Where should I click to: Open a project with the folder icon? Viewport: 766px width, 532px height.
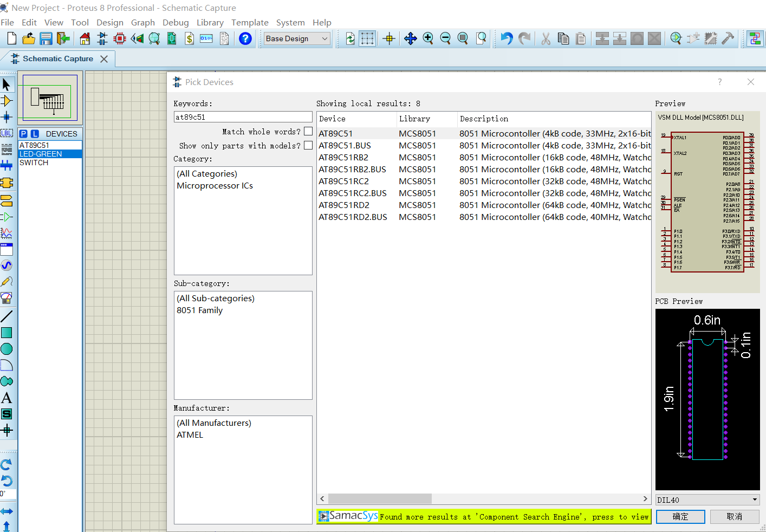[x=29, y=38]
